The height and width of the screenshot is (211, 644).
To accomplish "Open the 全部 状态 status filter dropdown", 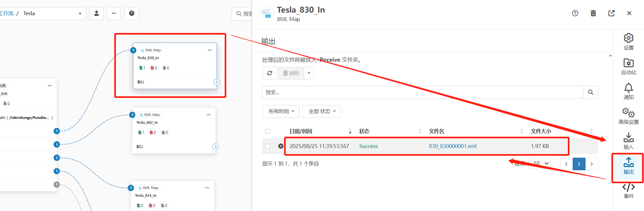I will tap(321, 111).
